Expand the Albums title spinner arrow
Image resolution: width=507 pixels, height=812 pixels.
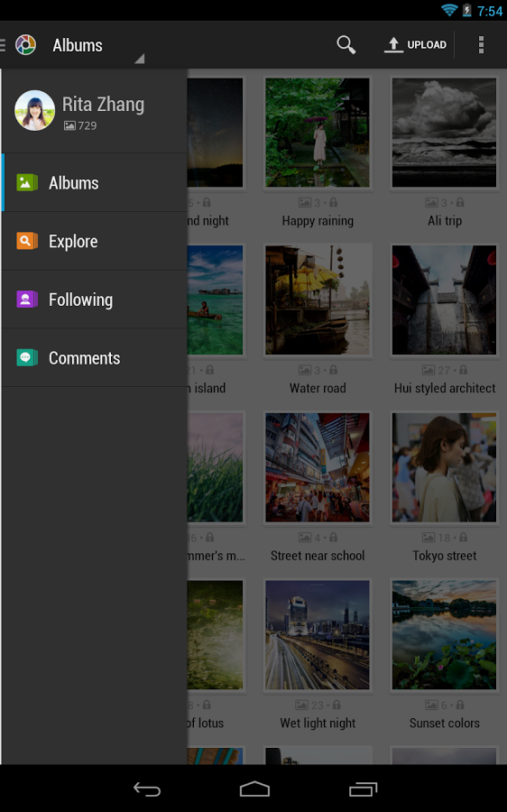coord(139,59)
